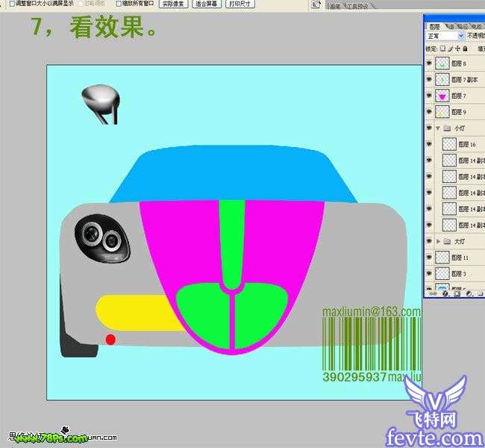This screenshot has width=485, height=448.
Task: Click the 小灯 group folder icon
Action: point(447,128)
